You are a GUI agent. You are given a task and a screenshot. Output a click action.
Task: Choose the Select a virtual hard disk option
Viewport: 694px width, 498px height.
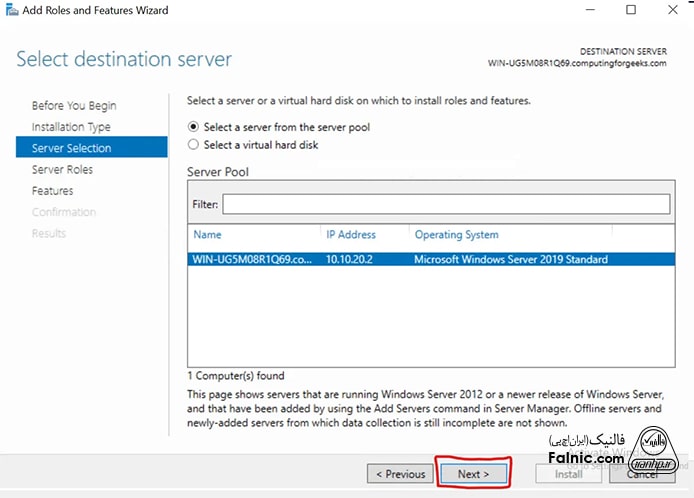[194, 145]
